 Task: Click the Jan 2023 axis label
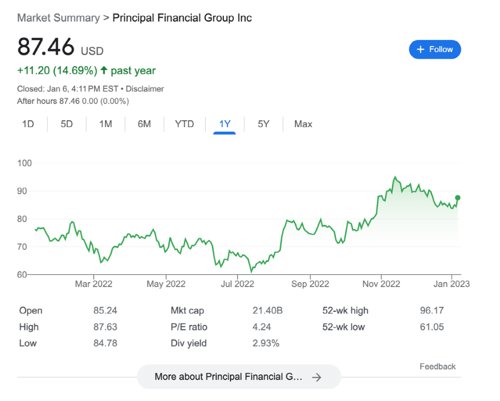pos(451,284)
